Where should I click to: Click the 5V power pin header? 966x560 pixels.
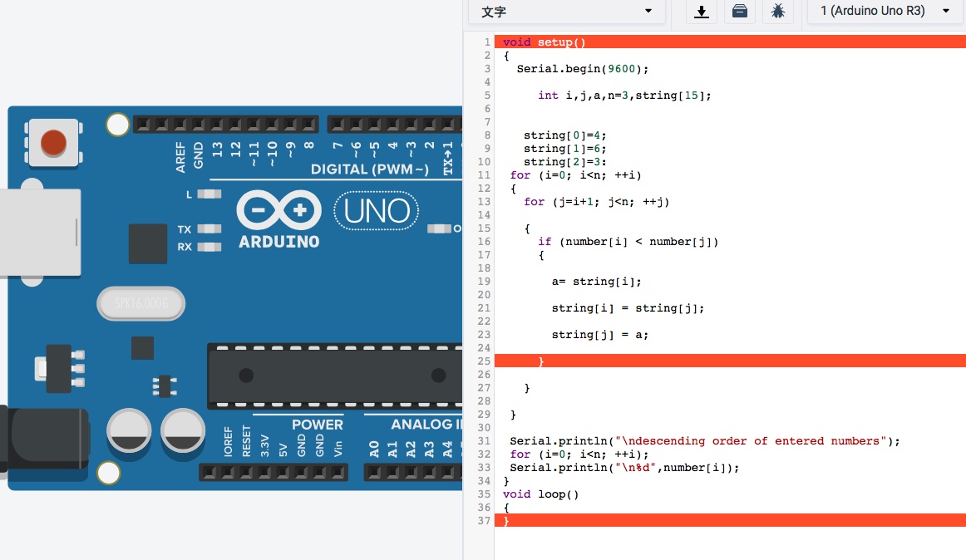coord(283,473)
